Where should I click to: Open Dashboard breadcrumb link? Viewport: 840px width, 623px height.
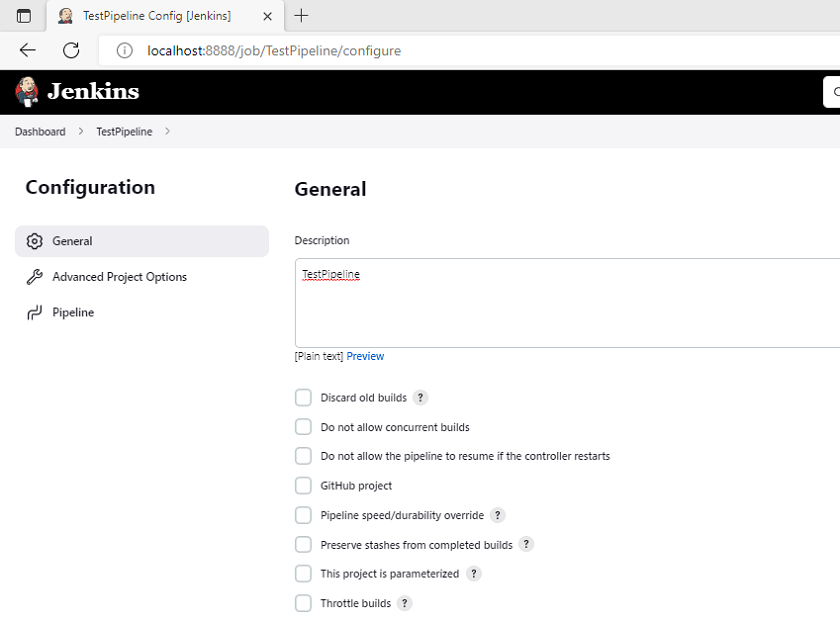point(40,132)
